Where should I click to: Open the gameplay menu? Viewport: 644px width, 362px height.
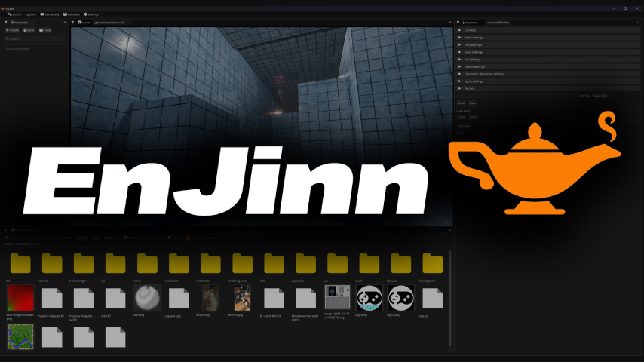50,14
